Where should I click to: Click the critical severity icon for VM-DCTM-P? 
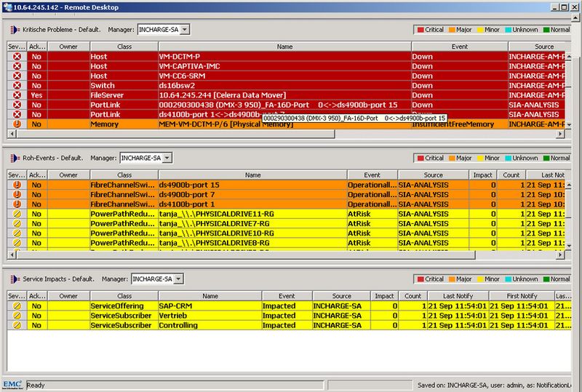pos(17,57)
